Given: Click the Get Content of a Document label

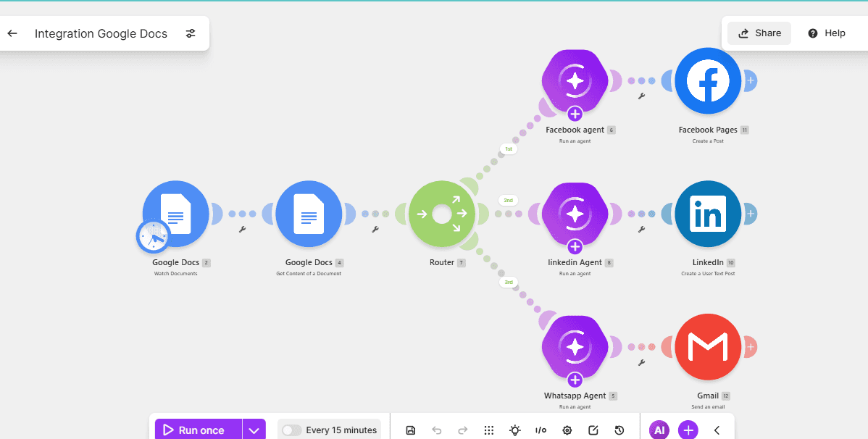Looking at the screenshot, I should tap(309, 274).
